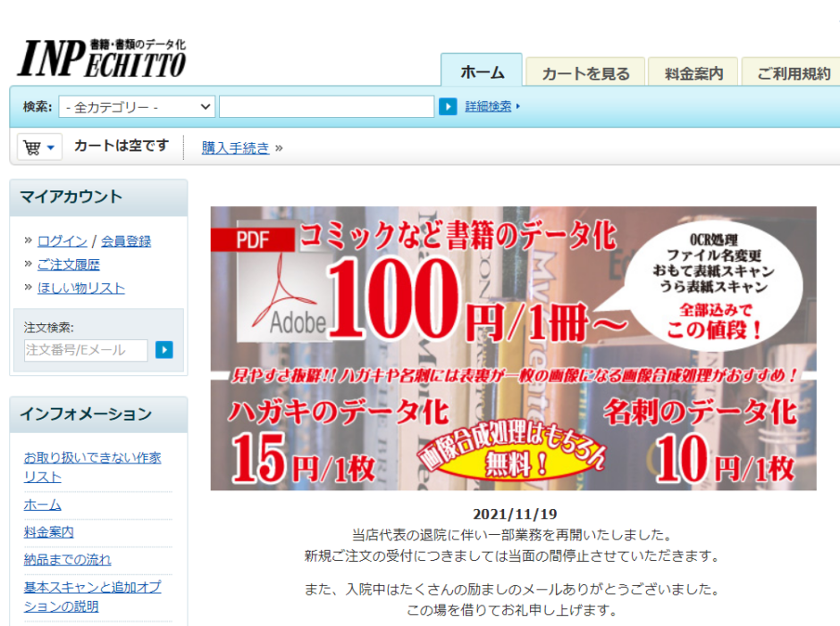Screen dimensions: 840x626
Task: Open the shopping cart icon dropdown
Action: pyautogui.click(x=39, y=146)
